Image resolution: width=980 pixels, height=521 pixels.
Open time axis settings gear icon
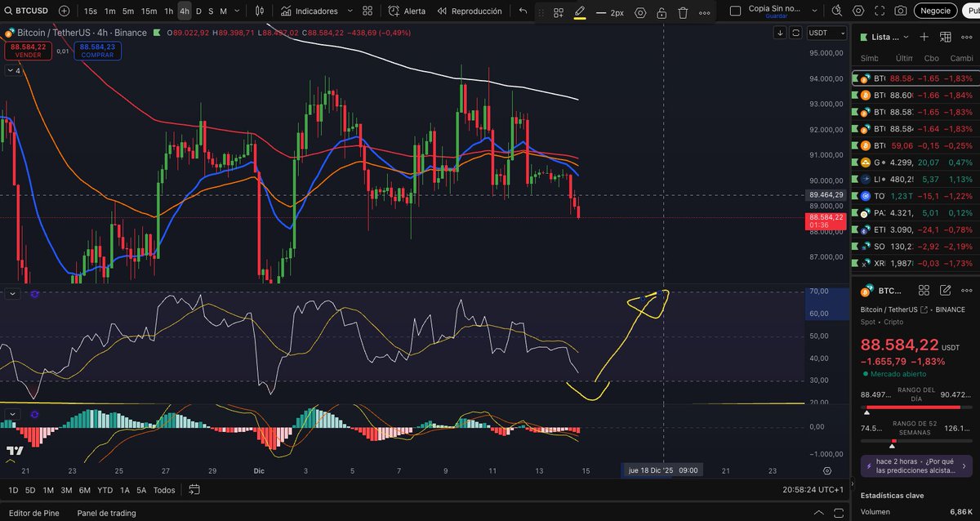[827, 470]
